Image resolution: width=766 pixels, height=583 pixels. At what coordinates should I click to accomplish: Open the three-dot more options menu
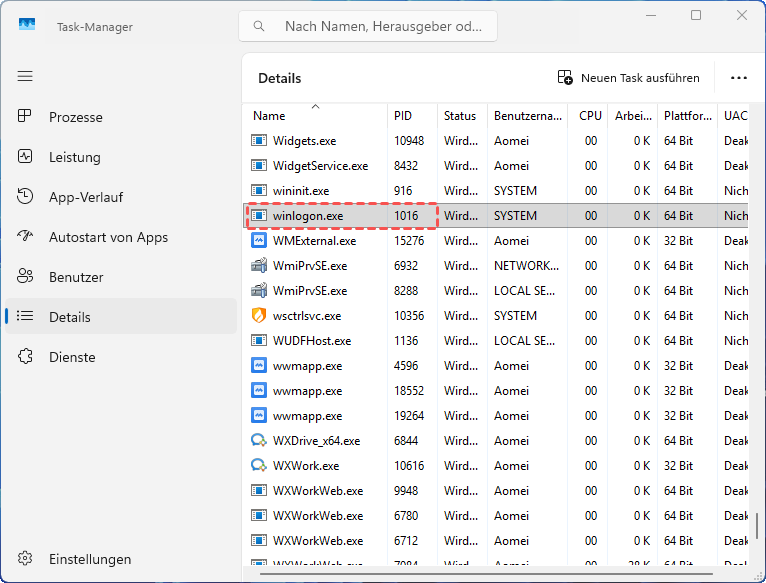click(739, 78)
